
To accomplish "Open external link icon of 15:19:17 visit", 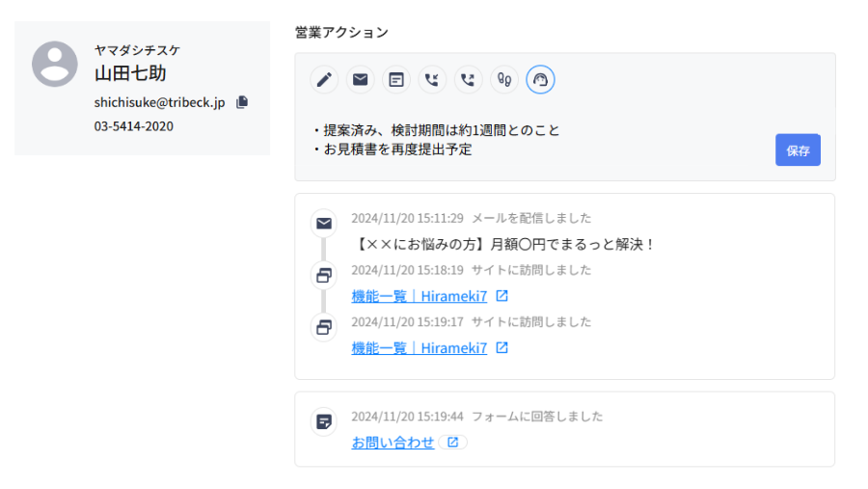I will click(502, 348).
